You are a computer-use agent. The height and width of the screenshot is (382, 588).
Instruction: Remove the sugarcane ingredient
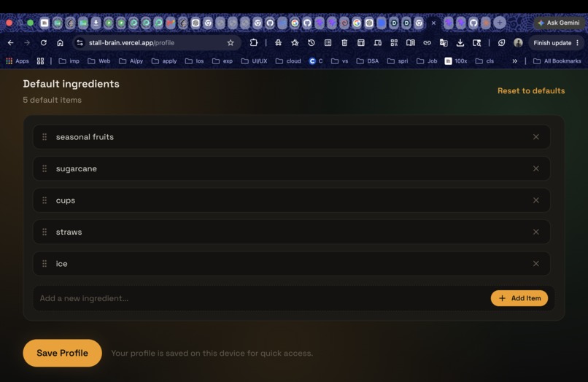(536, 168)
